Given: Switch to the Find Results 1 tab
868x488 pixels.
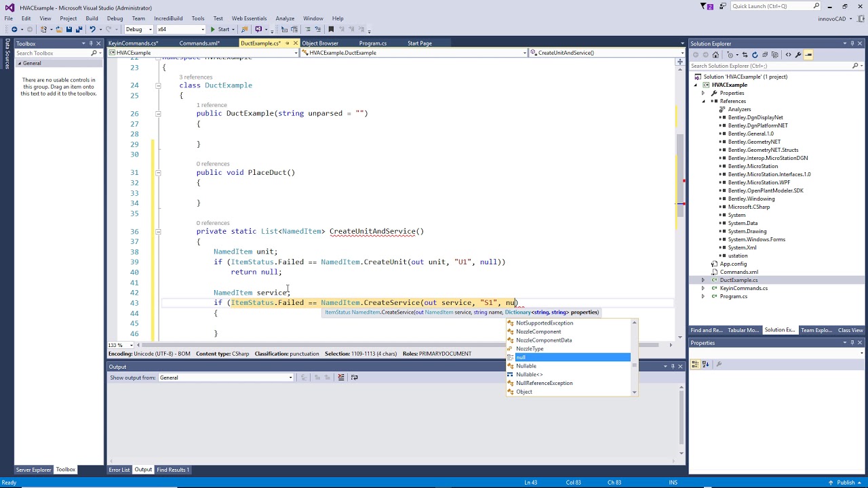Looking at the screenshot, I should [x=173, y=470].
